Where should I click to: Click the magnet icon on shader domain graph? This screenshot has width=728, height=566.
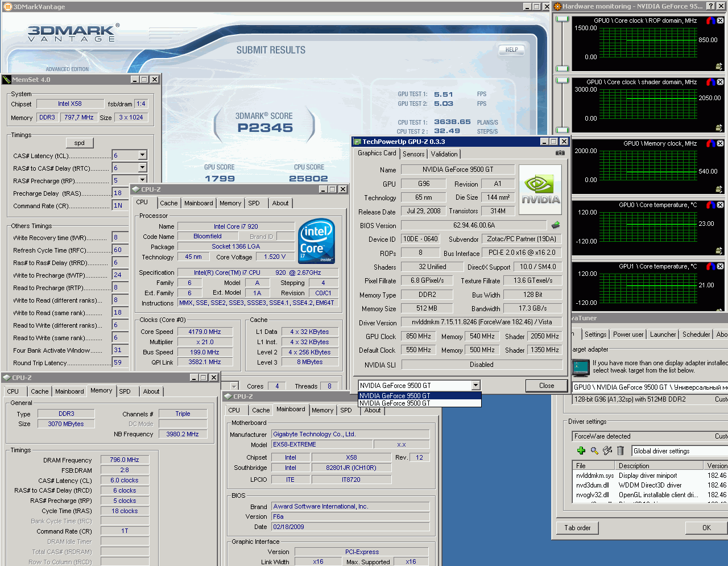[x=710, y=82]
